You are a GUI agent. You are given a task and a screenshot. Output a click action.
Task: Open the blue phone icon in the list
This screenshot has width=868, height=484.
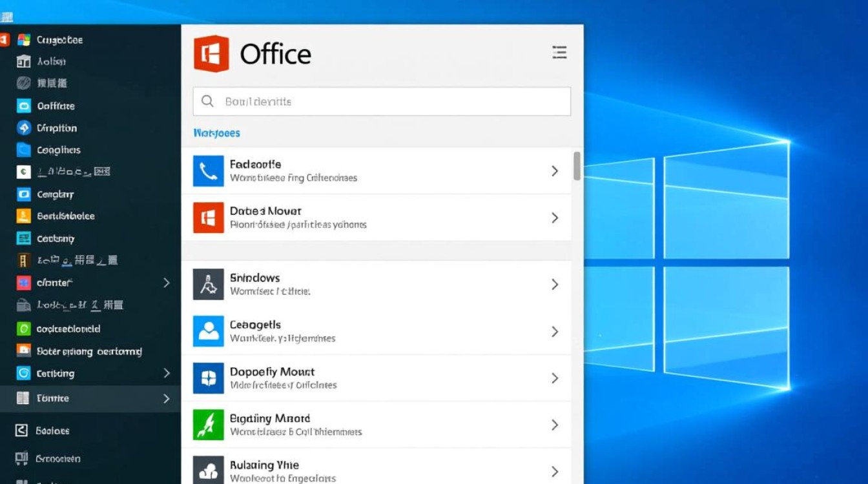pyautogui.click(x=209, y=170)
